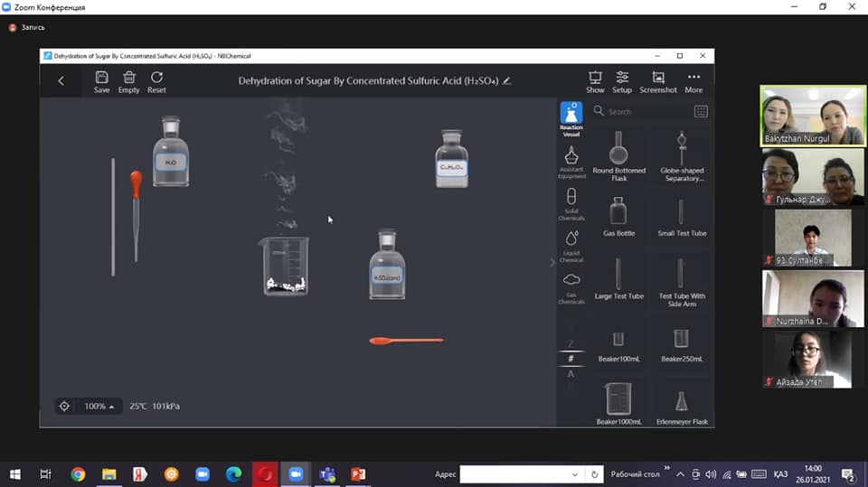868x487 pixels.
Task: Collapse the equipment side panel arrow
Action: pos(552,262)
